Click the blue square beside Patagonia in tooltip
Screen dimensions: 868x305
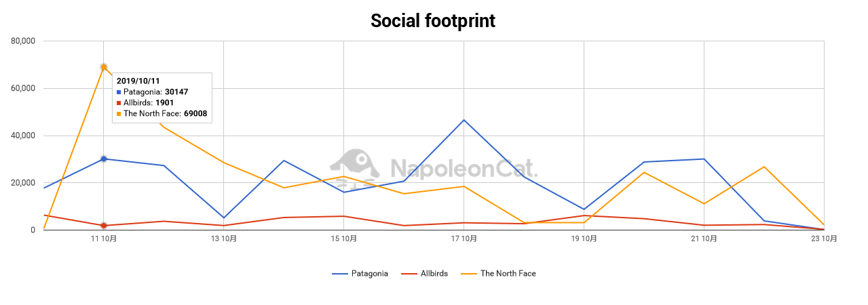119,91
